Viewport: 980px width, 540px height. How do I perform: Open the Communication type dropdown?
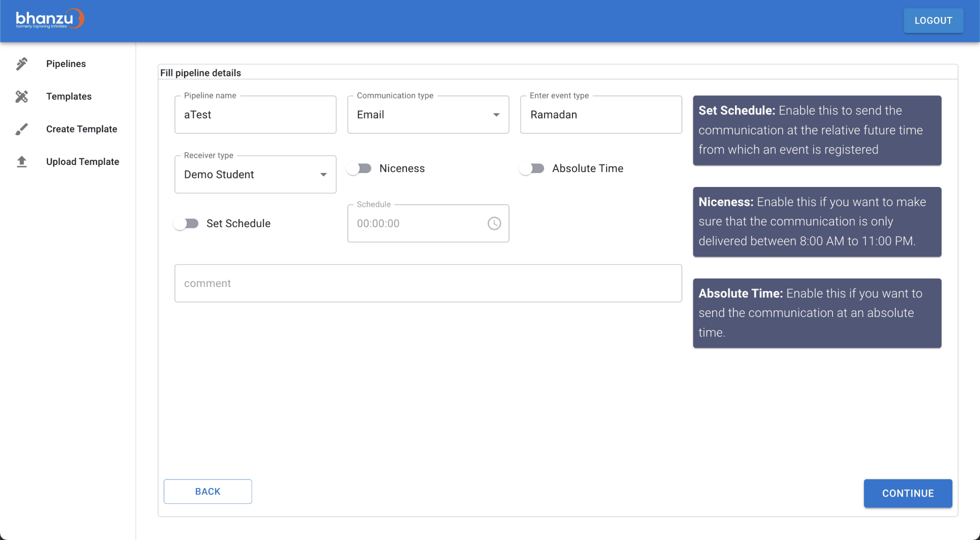tap(428, 114)
